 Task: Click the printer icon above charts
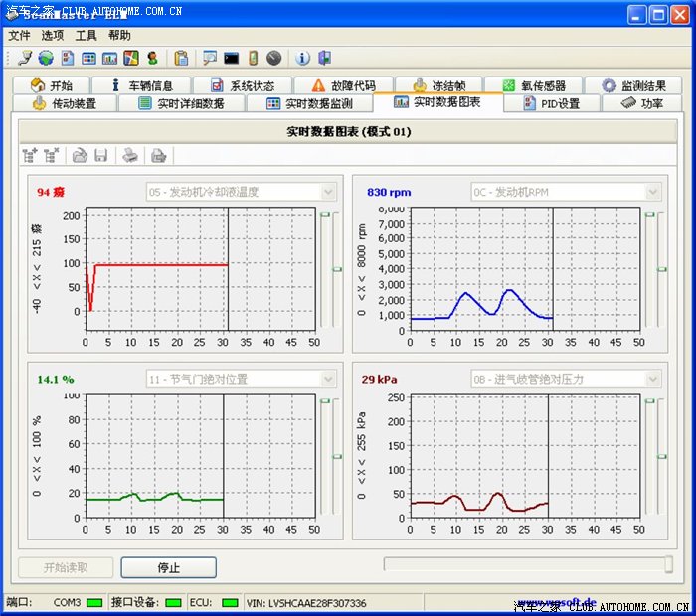pos(129,155)
